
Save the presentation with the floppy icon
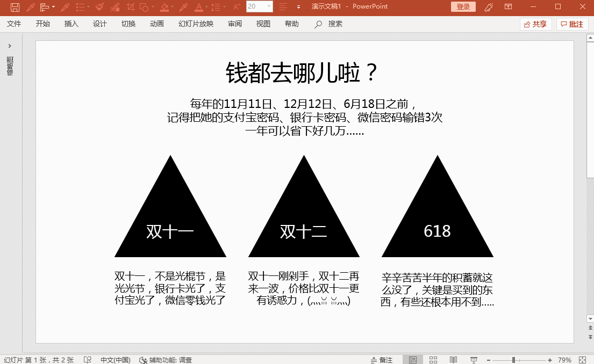coord(15,7)
